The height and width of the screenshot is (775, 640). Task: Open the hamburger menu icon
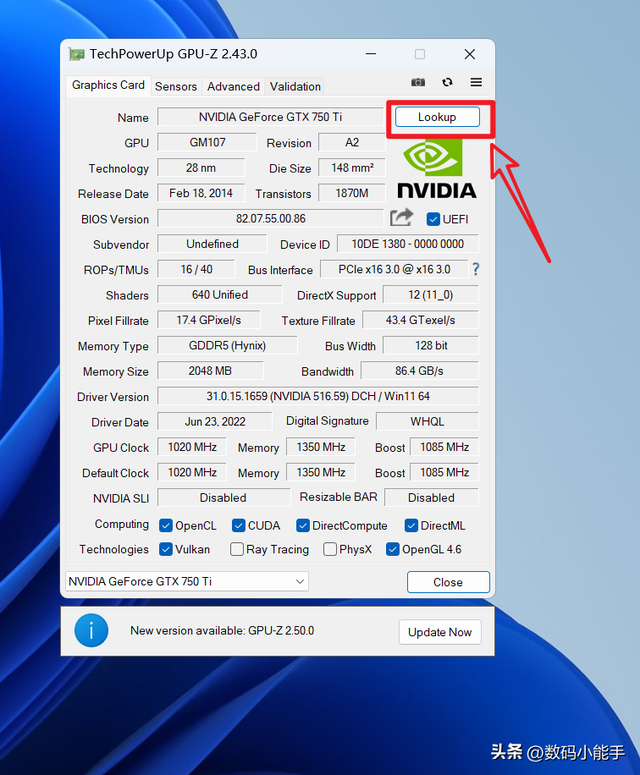click(476, 82)
